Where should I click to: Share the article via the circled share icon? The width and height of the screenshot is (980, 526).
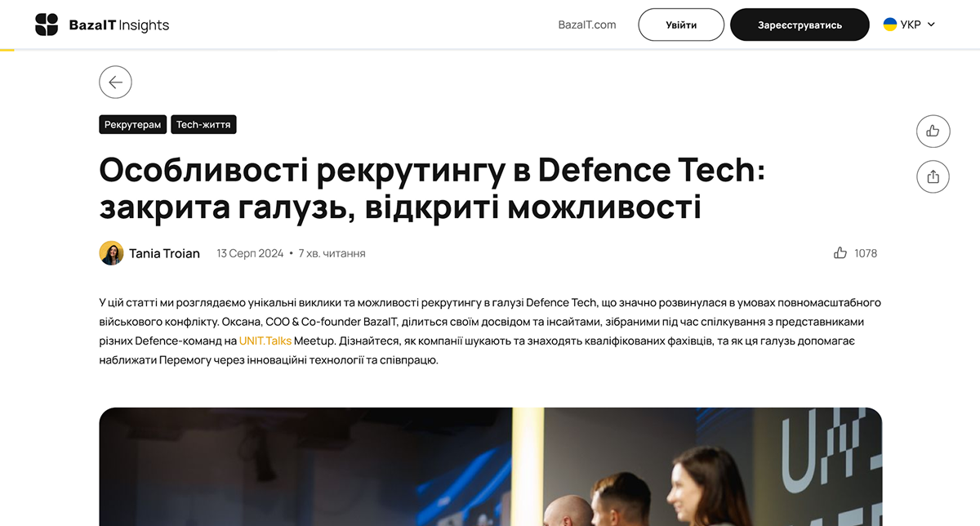click(x=933, y=176)
